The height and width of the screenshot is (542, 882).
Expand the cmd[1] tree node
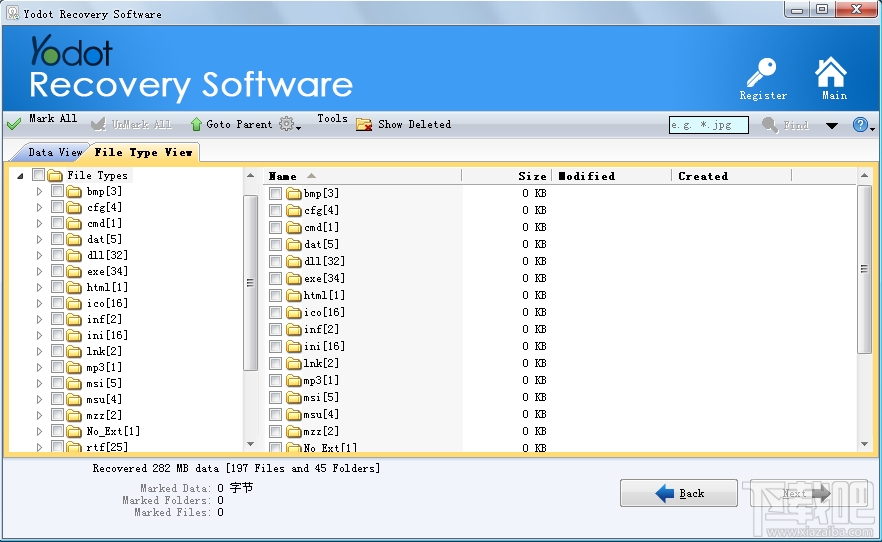(39, 223)
